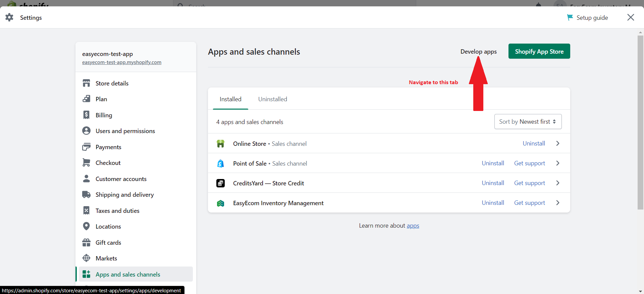The width and height of the screenshot is (644, 294).
Task: Uninstall the Point of Sale channel
Action: coord(493,163)
